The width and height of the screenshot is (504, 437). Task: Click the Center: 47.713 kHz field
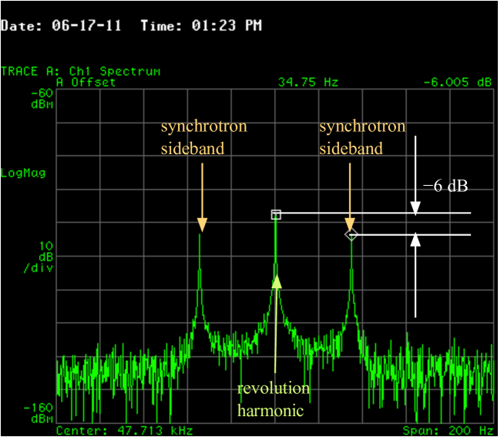124,430
